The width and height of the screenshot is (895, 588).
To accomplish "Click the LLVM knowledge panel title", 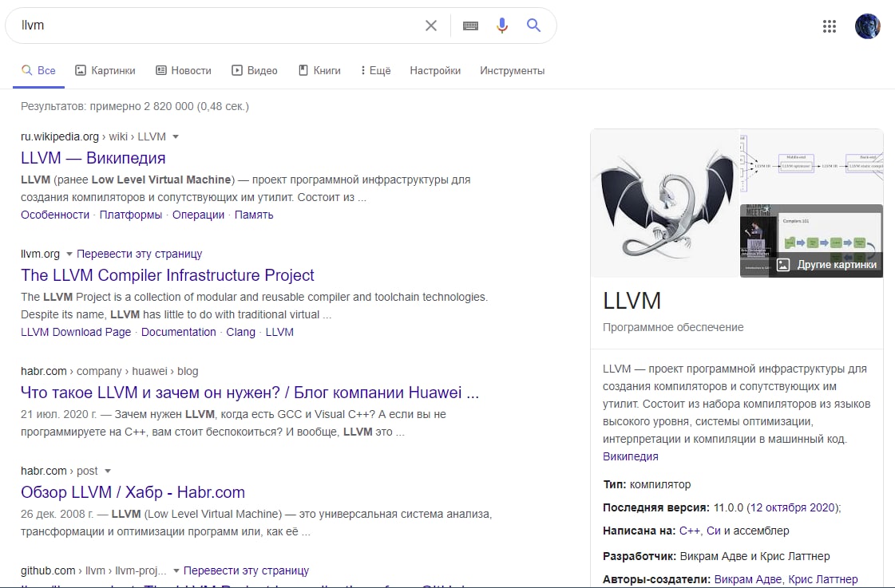I will (x=632, y=301).
